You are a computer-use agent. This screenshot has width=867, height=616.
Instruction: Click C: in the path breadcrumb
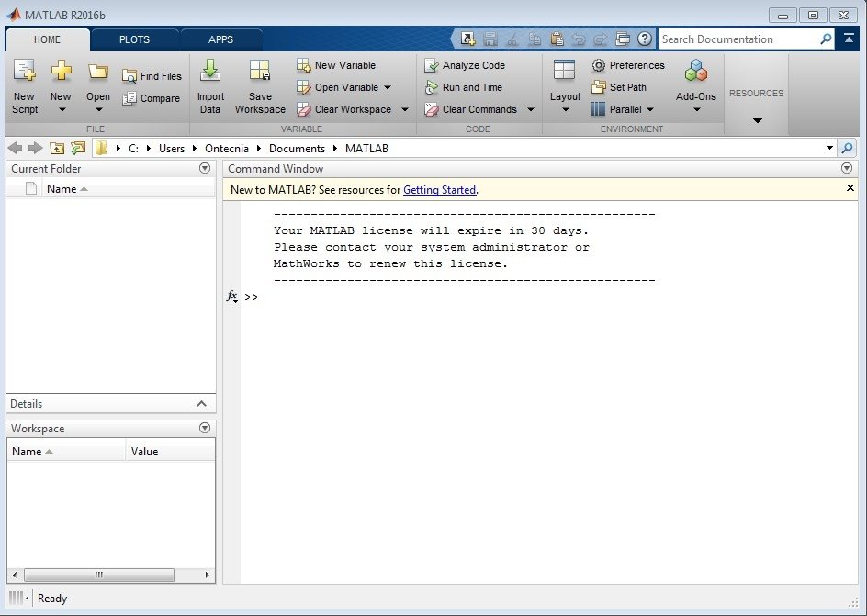point(133,149)
